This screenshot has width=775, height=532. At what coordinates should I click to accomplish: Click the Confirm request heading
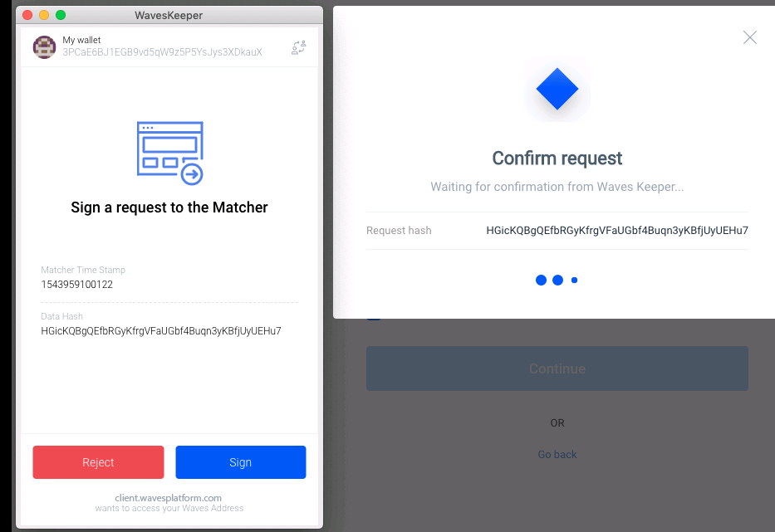[x=557, y=159]
